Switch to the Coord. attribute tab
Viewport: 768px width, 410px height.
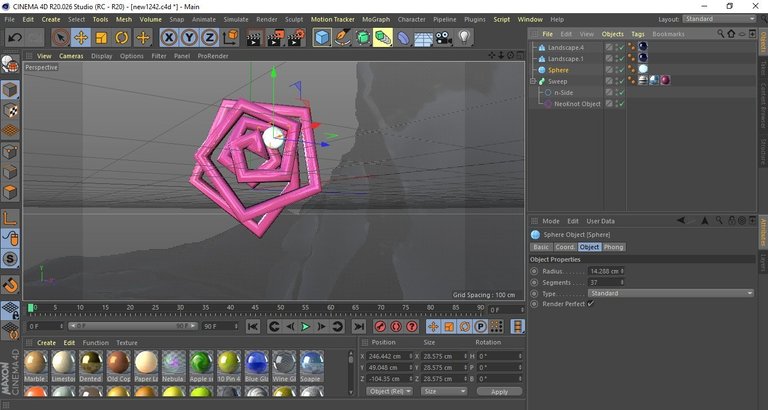click(565, 247)
